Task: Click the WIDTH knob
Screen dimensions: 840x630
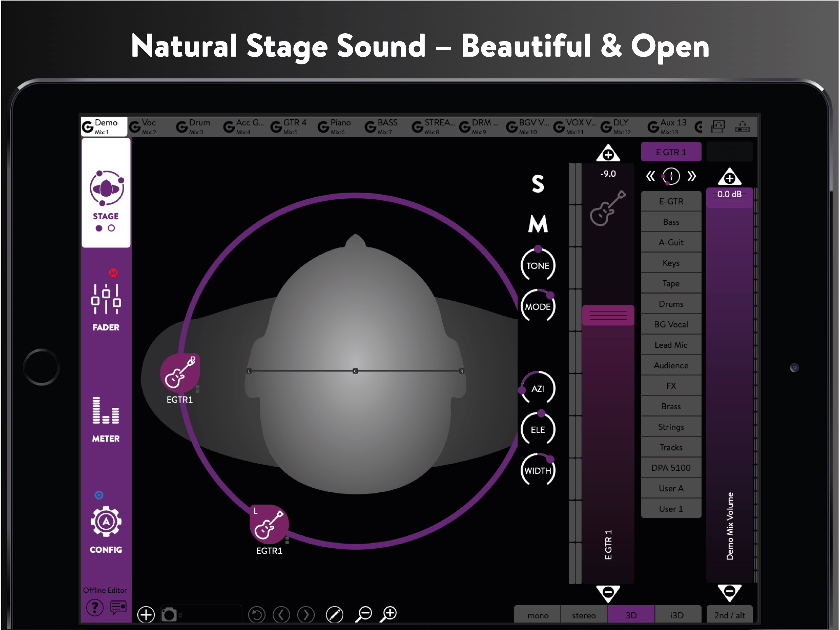Action: 538,470
